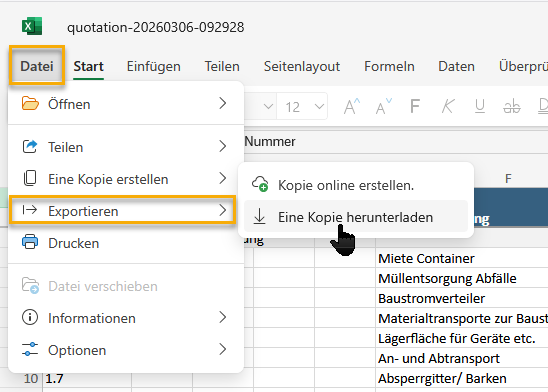Open Optionen in the Datei menu

(126, 350)
